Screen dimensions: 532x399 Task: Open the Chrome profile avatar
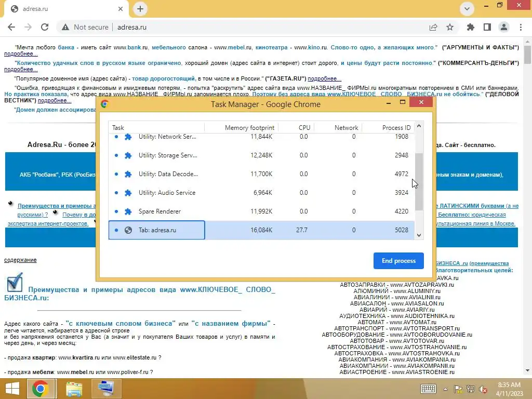[x=504, y=27]
